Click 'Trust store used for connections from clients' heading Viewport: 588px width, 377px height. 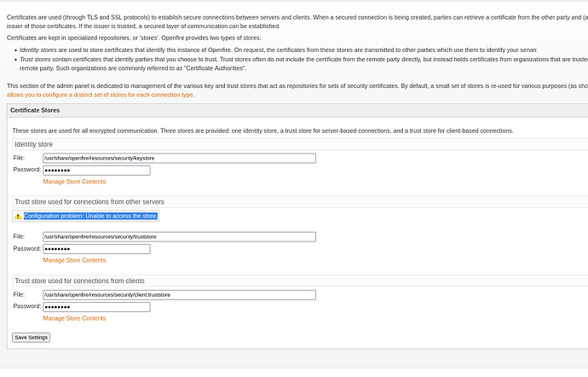click(x=79, y=281)
